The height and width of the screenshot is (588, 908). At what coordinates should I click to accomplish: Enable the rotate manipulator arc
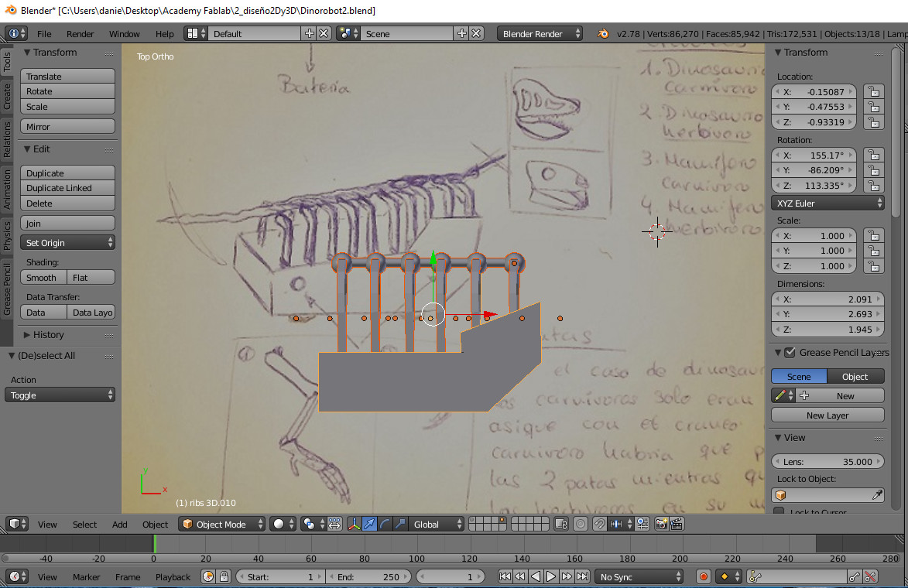point(385,524)
